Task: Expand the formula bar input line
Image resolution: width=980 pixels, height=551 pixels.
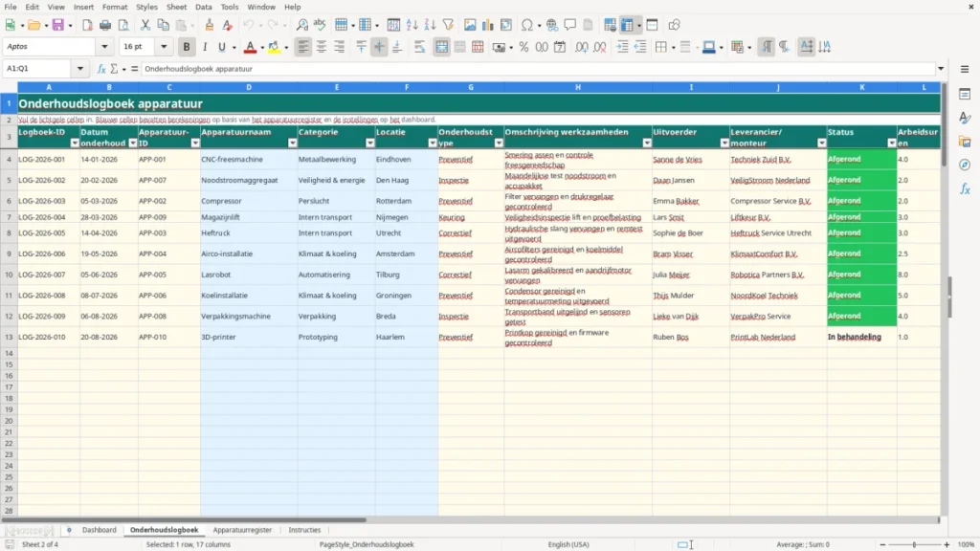Action: [x=941, y=69]
